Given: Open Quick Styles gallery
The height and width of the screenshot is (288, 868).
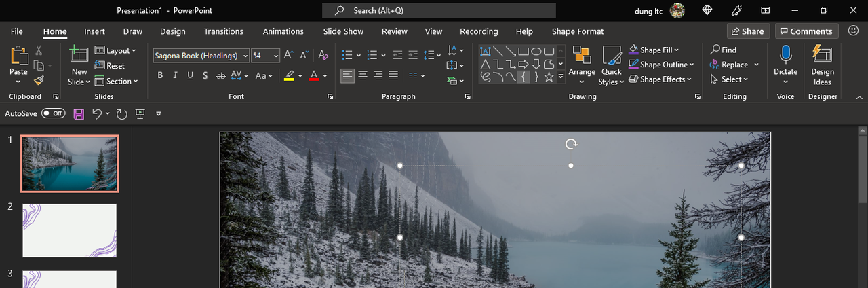Looking at the screenshot, I should [611, 65].
